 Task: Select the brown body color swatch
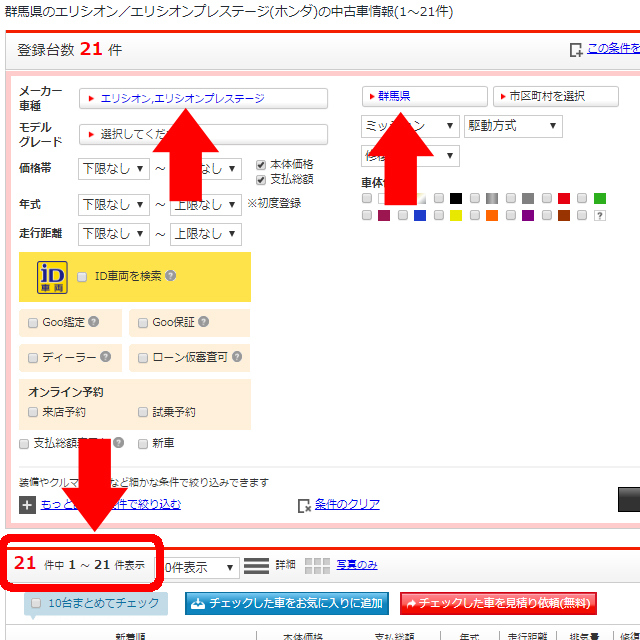pos(564,216)
